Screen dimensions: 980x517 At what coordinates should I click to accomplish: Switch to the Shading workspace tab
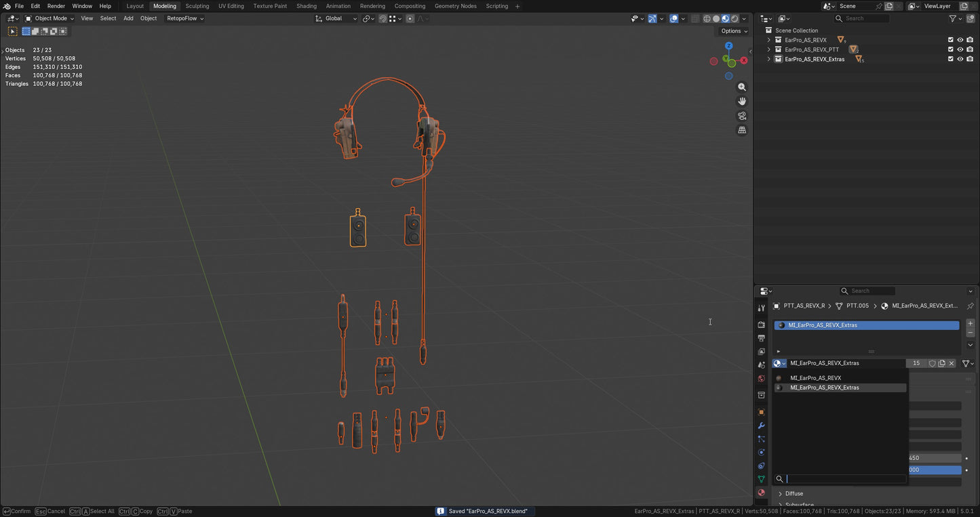[307, 6]
